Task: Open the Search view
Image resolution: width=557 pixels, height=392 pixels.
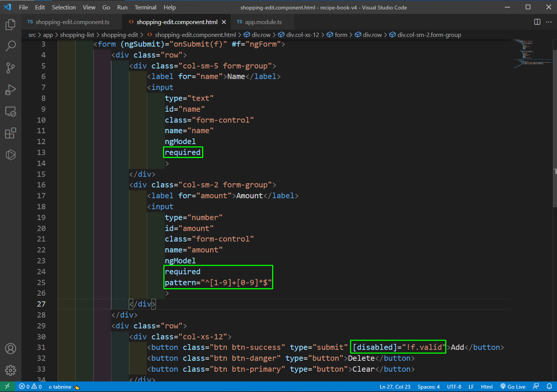Action: coord(11,46)
